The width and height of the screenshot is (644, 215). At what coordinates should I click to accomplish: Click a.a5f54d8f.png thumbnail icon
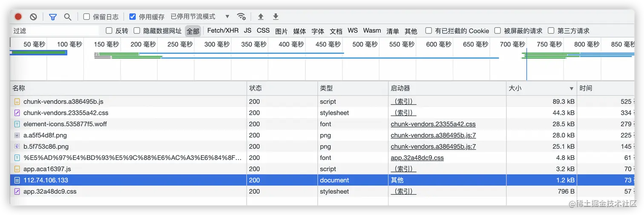[17, 135]
